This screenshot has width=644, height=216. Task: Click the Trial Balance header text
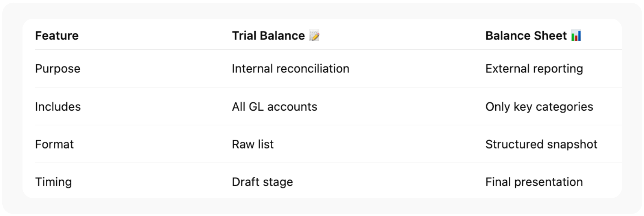click(268, 36)
